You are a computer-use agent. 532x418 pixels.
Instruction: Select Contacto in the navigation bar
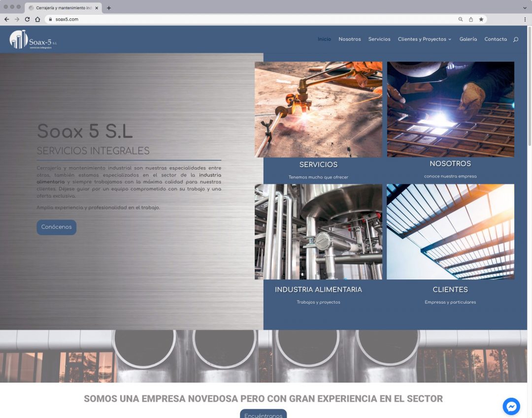[495, 39]
